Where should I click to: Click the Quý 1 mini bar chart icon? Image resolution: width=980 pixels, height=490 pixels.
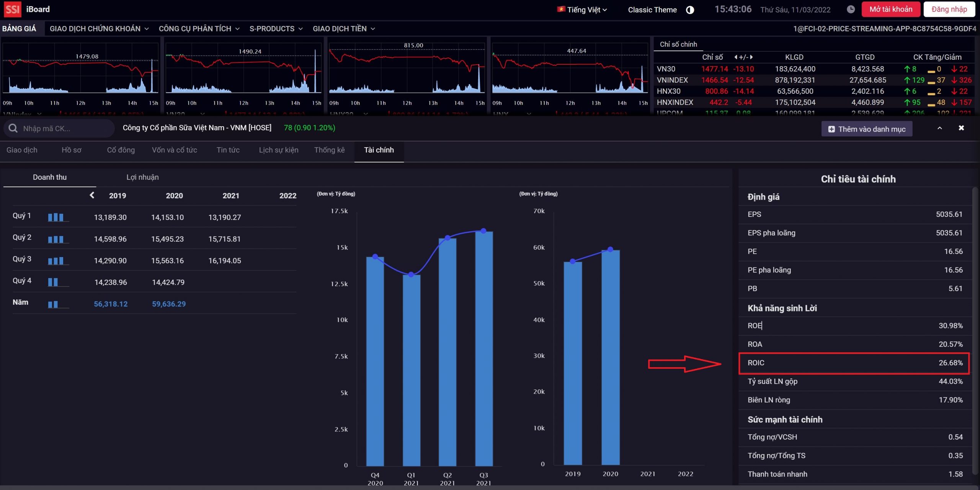tap(58, 217)
